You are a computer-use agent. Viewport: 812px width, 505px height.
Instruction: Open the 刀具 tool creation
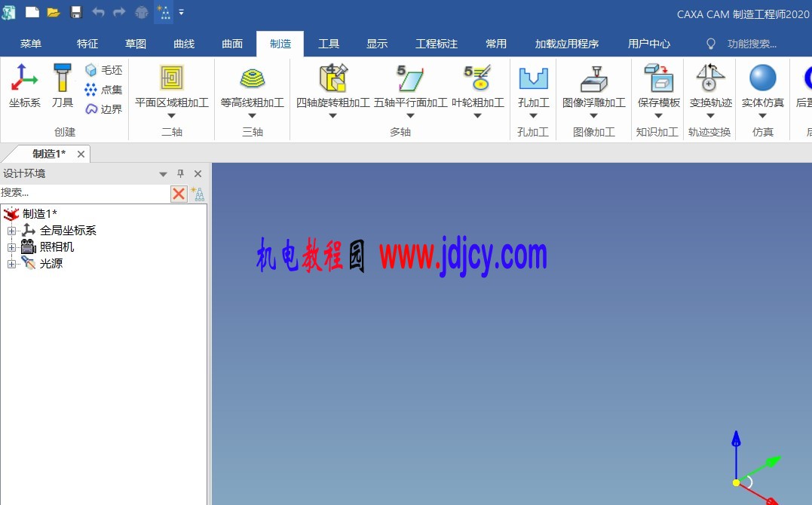(62, 85)
